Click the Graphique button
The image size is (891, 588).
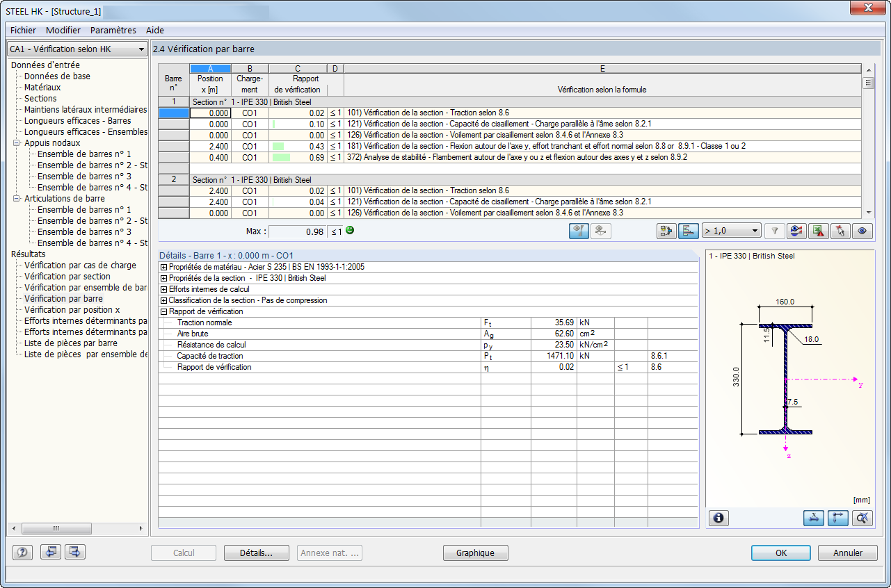point(476,553)
